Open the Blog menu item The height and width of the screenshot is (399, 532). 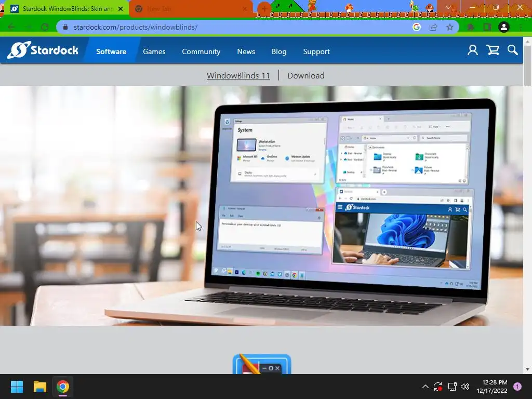(279, 51)
